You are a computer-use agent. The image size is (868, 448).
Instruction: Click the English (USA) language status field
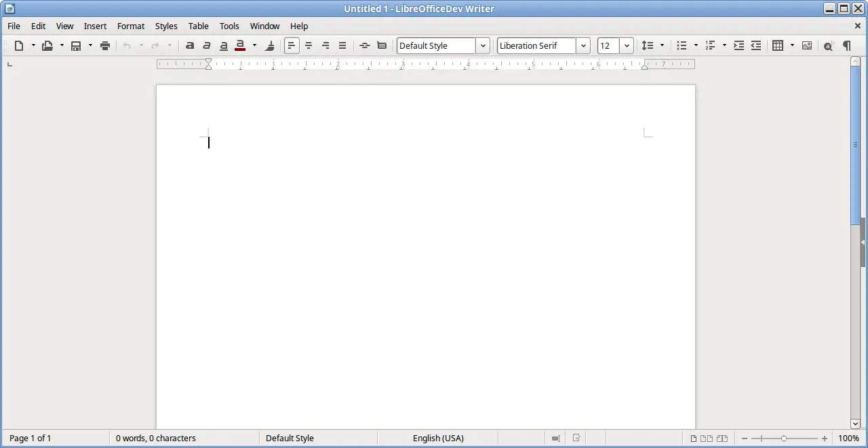438,438
